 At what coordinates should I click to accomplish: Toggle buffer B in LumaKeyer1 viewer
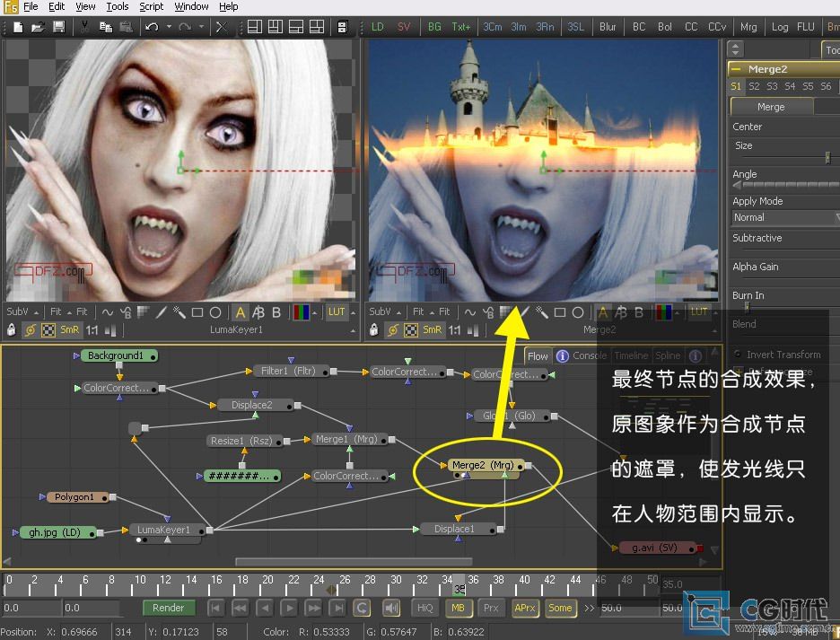(x=276, y=312)
